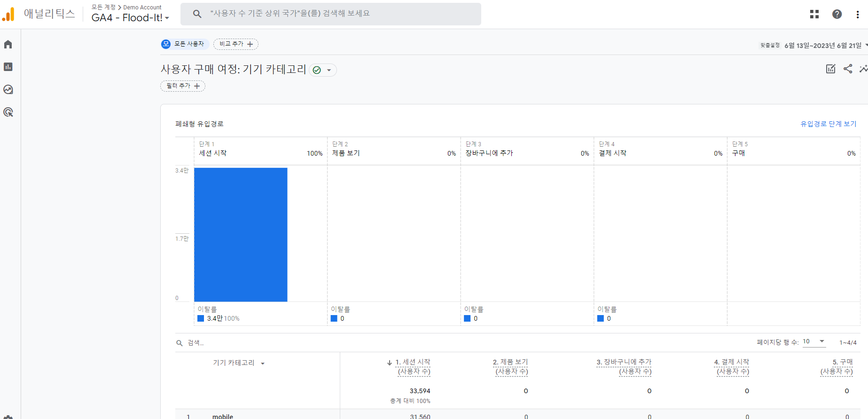868x419 pixels.
Task: Open the rows per page dropdown showing 10
Action: 814,342
